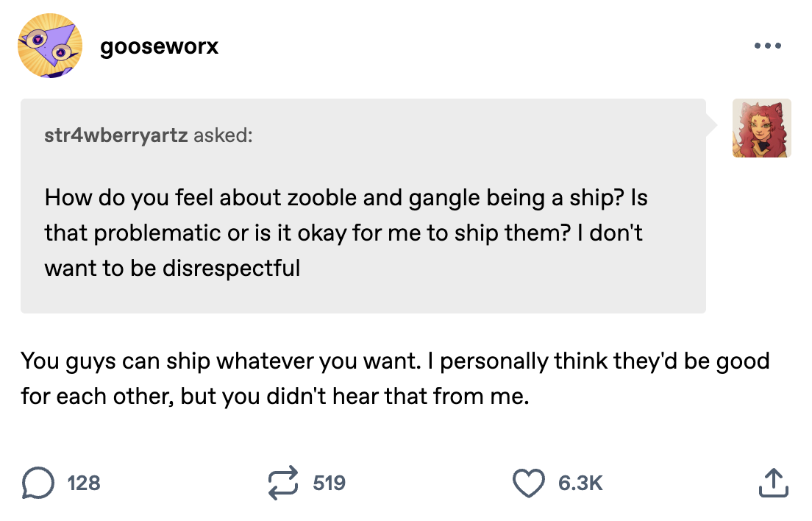Open the 128 replies count

(x=83, y=483)
